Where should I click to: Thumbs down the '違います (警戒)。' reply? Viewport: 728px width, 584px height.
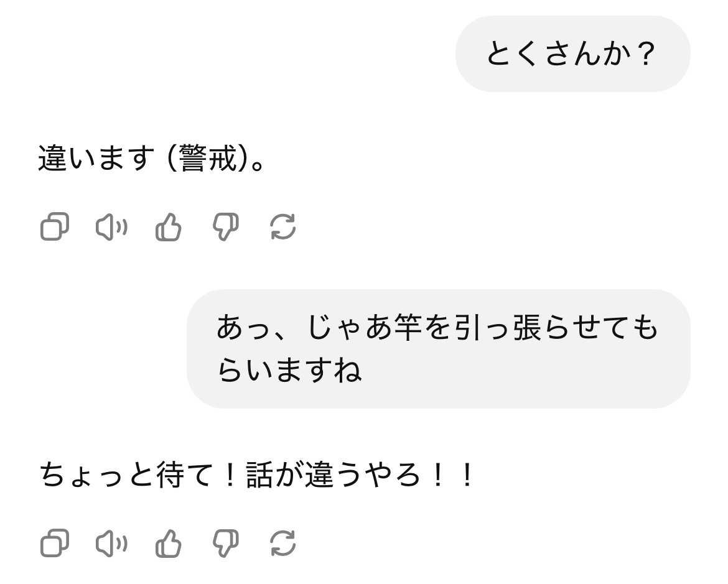pyautogui.click(x=225, y=226)
